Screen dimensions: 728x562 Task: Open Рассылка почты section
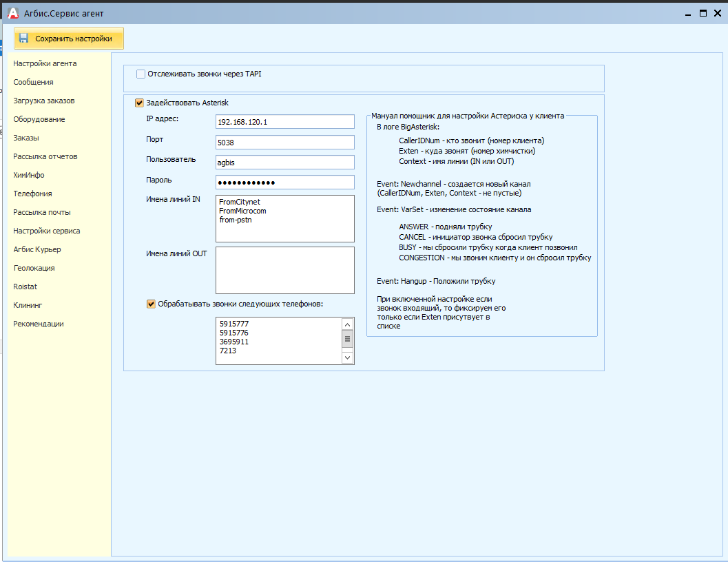[42, 212]
